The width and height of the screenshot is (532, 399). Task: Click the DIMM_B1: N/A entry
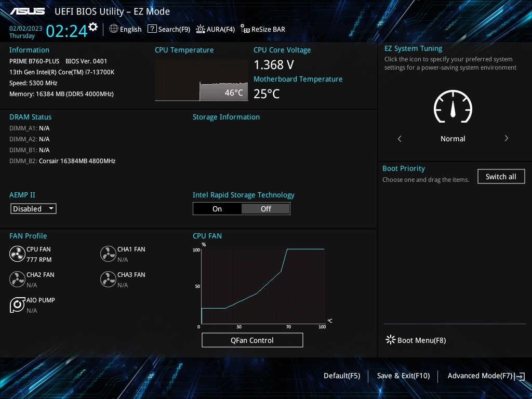coord(30,150)
